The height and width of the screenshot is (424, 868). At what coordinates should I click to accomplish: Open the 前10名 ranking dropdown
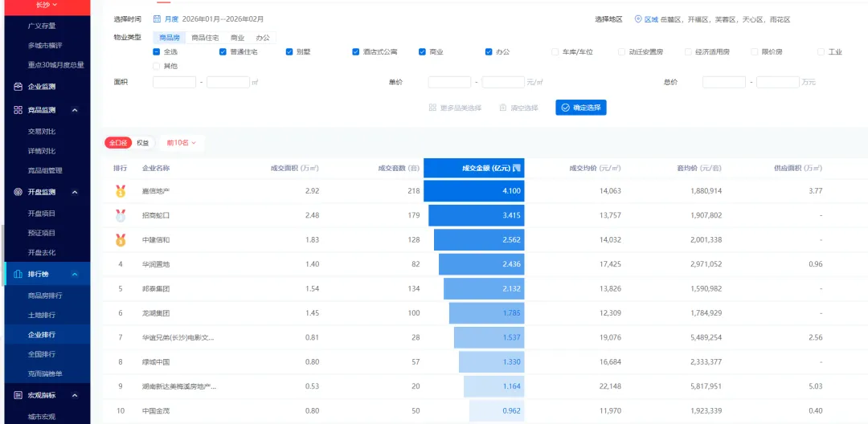click(x=182, y=143)
